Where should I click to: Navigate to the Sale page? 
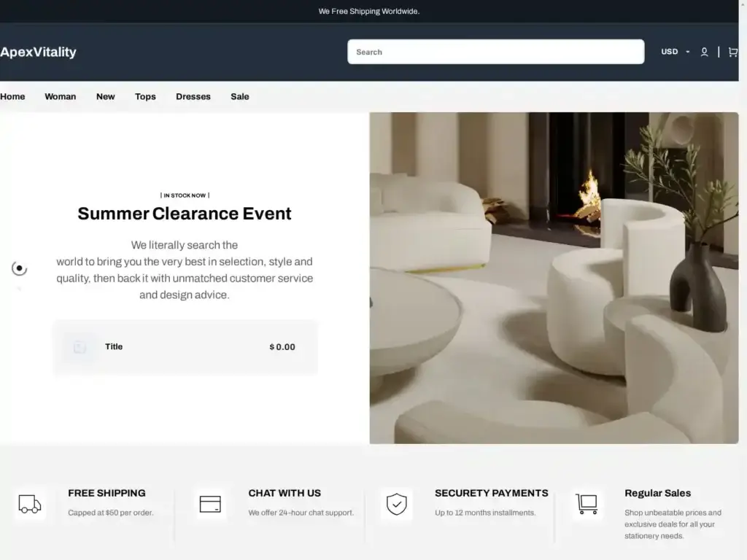tap(239, 96)
